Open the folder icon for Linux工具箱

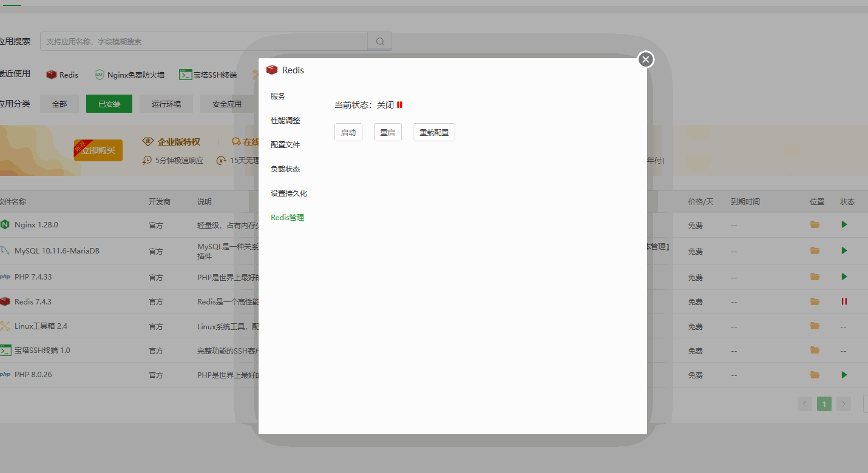point(815,326)
